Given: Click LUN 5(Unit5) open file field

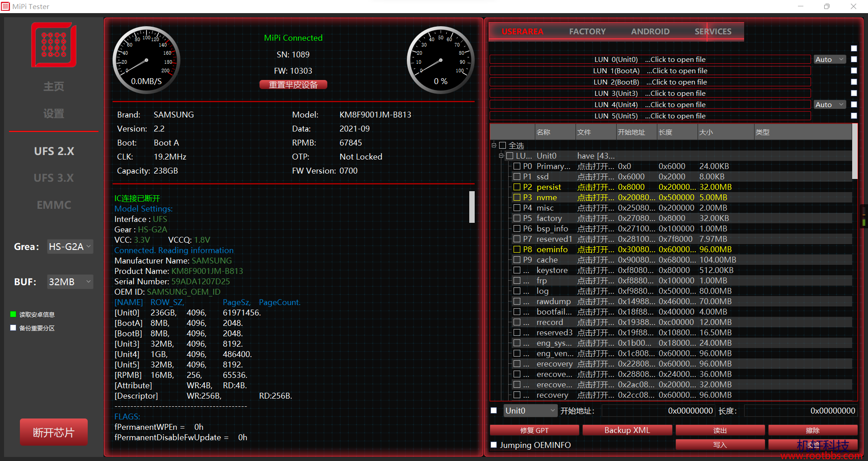Looking at the screenshot, I should click(x=650, y=116).
